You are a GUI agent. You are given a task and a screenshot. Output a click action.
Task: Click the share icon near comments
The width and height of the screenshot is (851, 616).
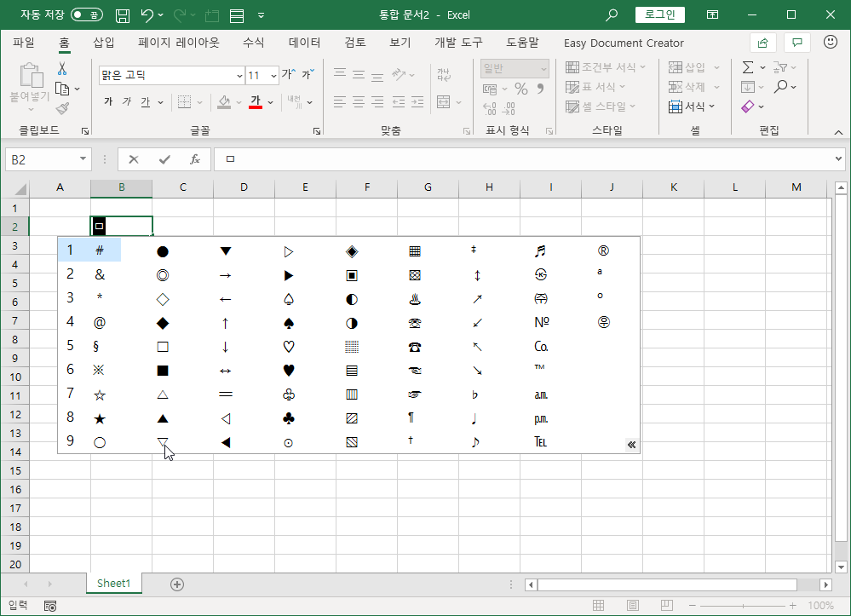[x=762, y=43]
